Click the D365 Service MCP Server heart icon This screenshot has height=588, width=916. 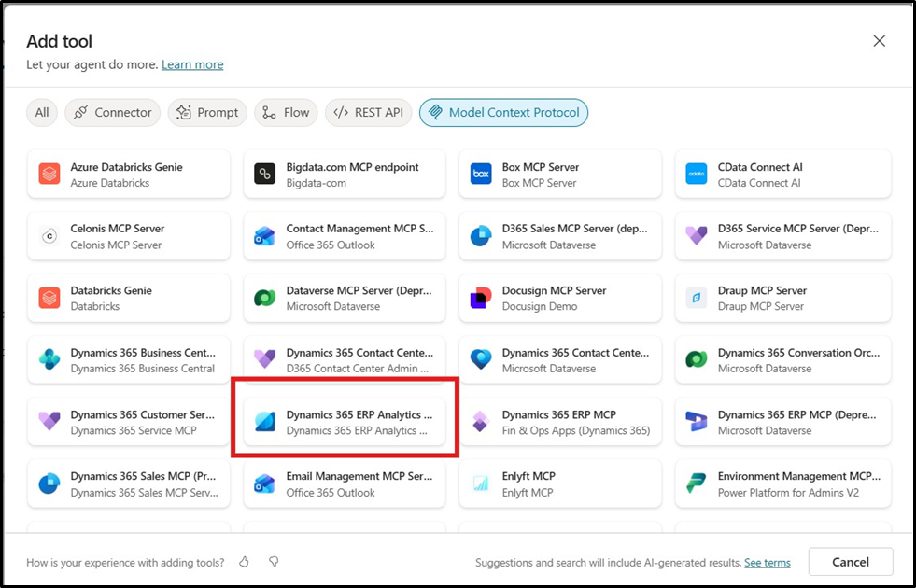(697, 236)
